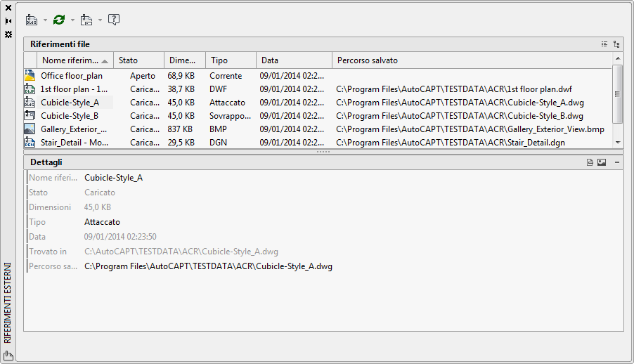
Task: Expand the Refresh dropdown arrow
Action: (x=72, y=20)
